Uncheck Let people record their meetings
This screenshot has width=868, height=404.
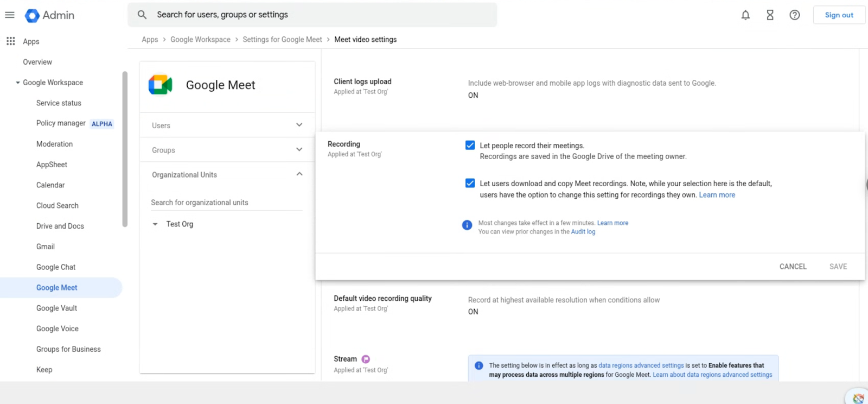[470, 146]
